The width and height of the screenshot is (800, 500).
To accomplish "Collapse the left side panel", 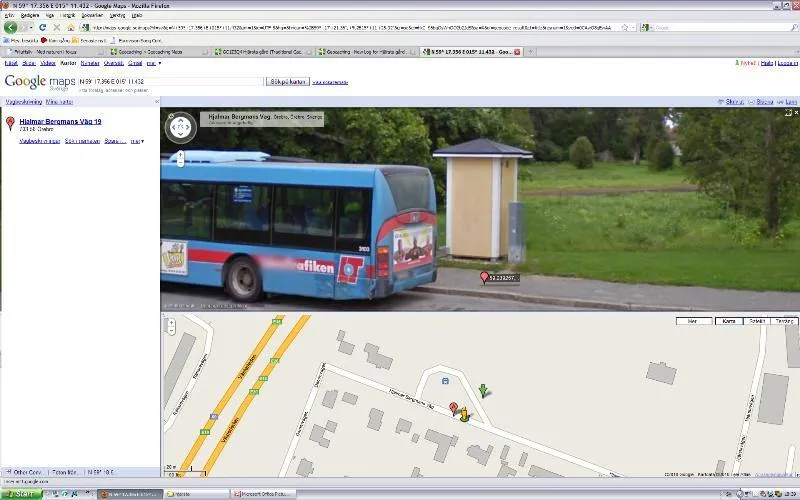I will click(156, 101).
